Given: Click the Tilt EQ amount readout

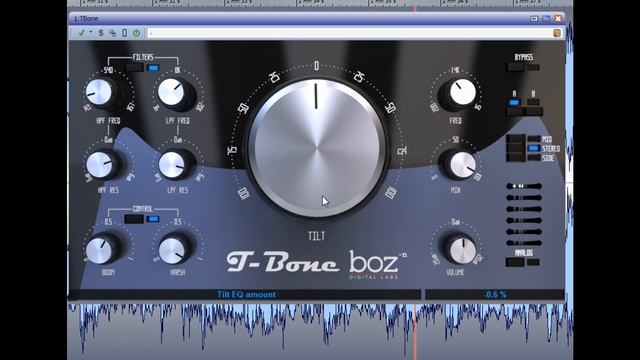Looking at the screenshot, I should (246, 295).
